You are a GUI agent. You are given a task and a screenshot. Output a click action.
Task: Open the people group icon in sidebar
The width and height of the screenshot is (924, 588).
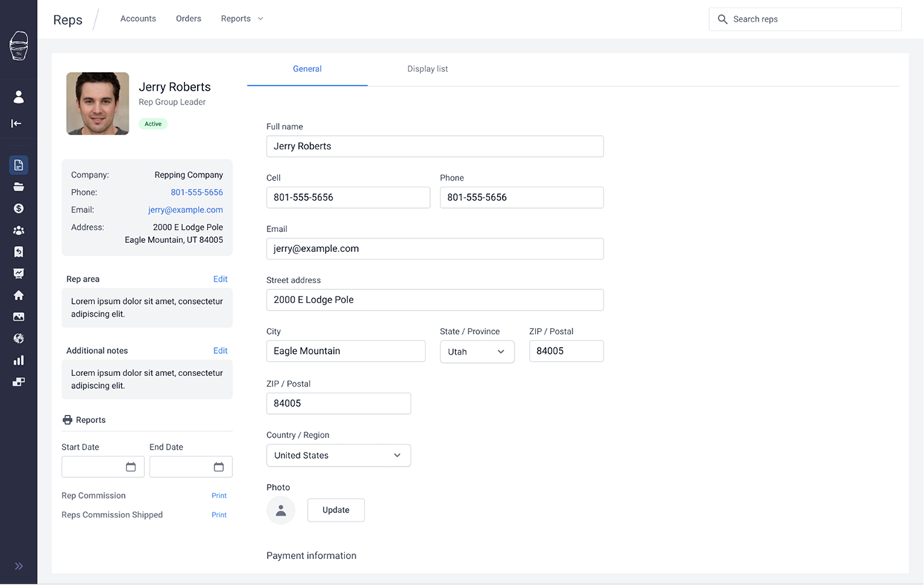pyautogui.click(x=19, y=230)
